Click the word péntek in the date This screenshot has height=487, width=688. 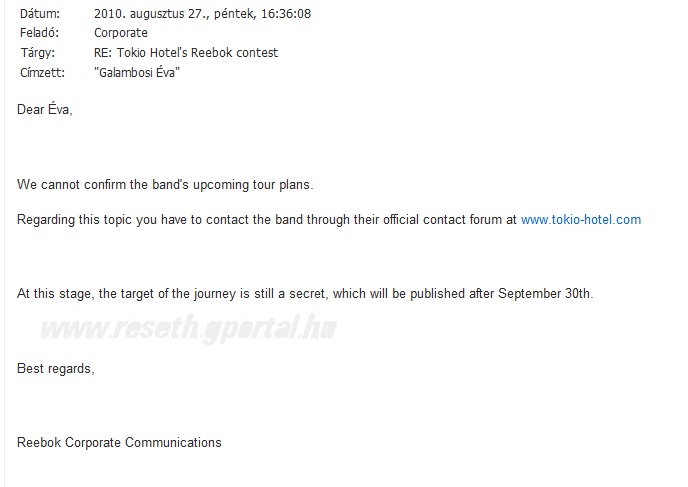(x=234, y=14)
